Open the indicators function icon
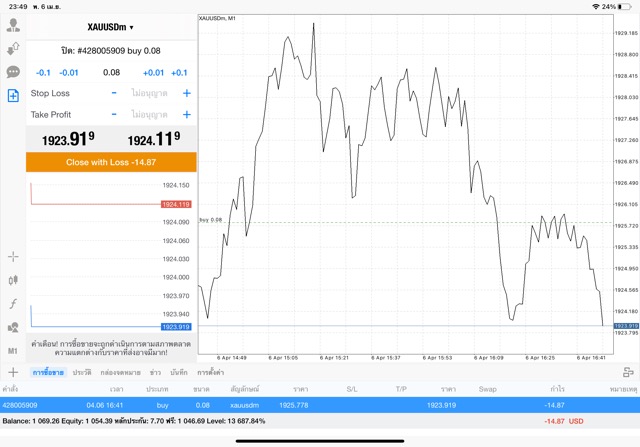 click(x=13, y=304)
